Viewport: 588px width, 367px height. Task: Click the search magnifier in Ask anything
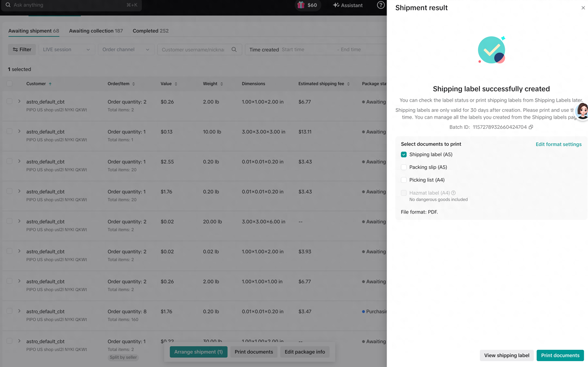(8, 5)
